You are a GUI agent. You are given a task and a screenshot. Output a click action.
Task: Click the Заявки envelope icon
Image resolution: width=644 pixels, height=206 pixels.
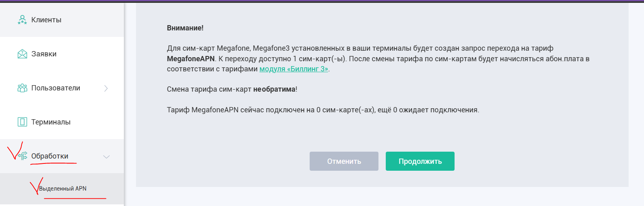(x=22, y=54)
